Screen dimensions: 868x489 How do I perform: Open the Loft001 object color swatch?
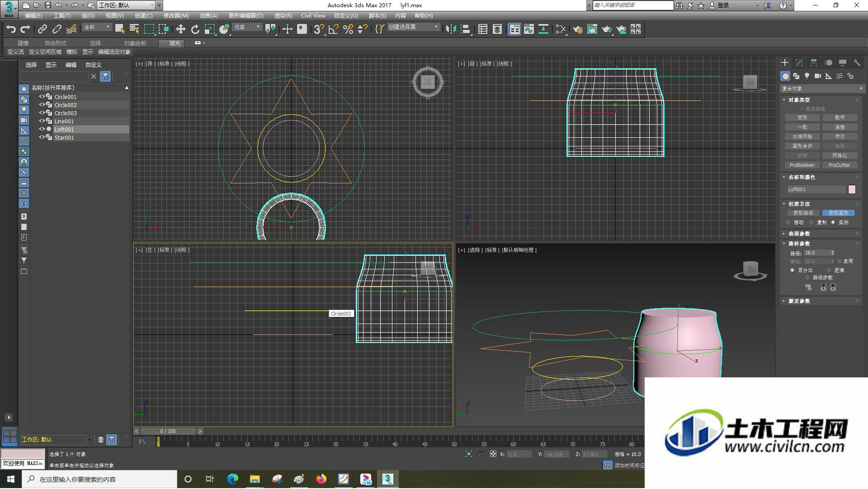pos(852,189)
